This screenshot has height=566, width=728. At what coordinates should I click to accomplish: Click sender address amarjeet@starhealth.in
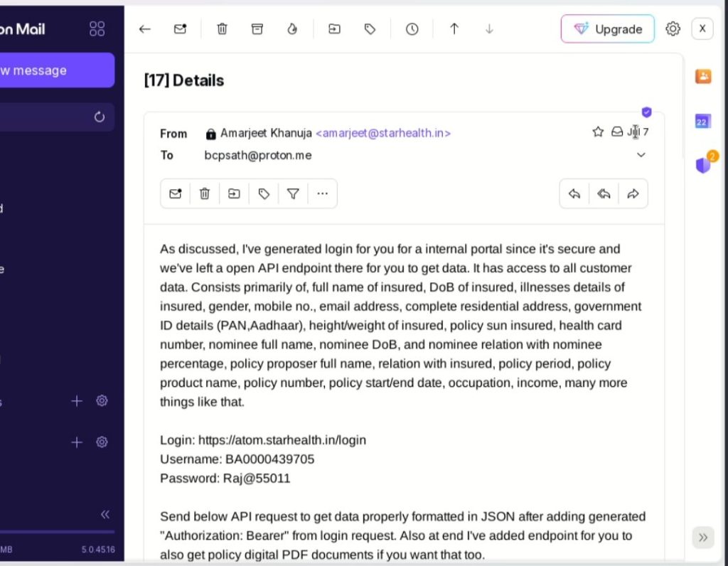[x=383, y=133]
